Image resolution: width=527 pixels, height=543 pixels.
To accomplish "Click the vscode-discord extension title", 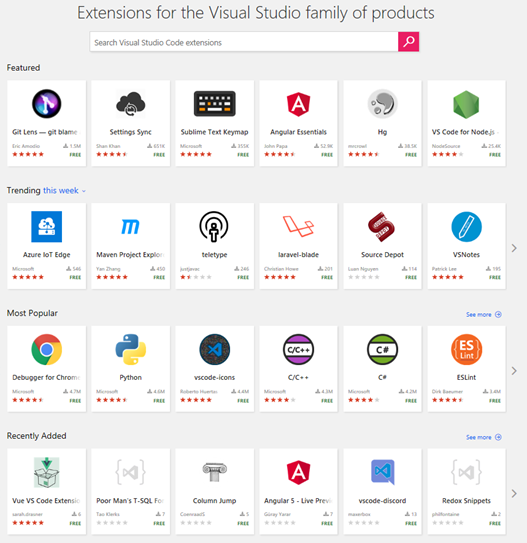I will pos(382,500).
